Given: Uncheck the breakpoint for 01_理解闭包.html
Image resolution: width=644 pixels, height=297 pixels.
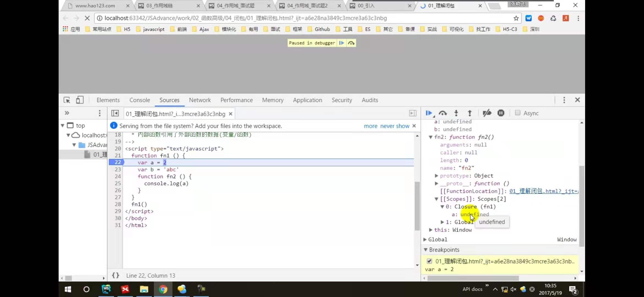Looking at the screenshot, I should (429, 261).
